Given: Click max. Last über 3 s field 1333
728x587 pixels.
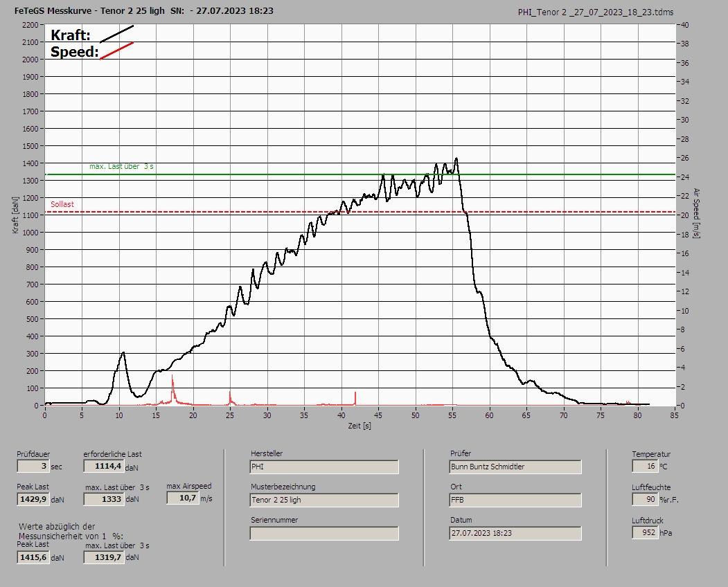Looking at the screenshot, I should pyautogui.click(x=103, y=499).
